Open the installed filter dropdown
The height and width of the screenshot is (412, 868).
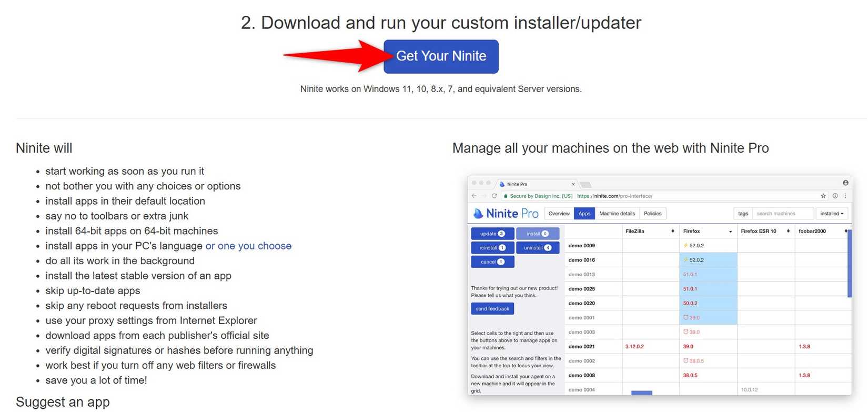click(832, 214)
